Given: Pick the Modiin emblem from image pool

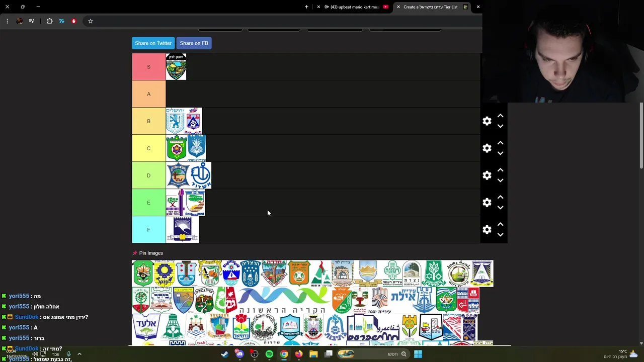Looking at the screenshot, I should 321,274.
